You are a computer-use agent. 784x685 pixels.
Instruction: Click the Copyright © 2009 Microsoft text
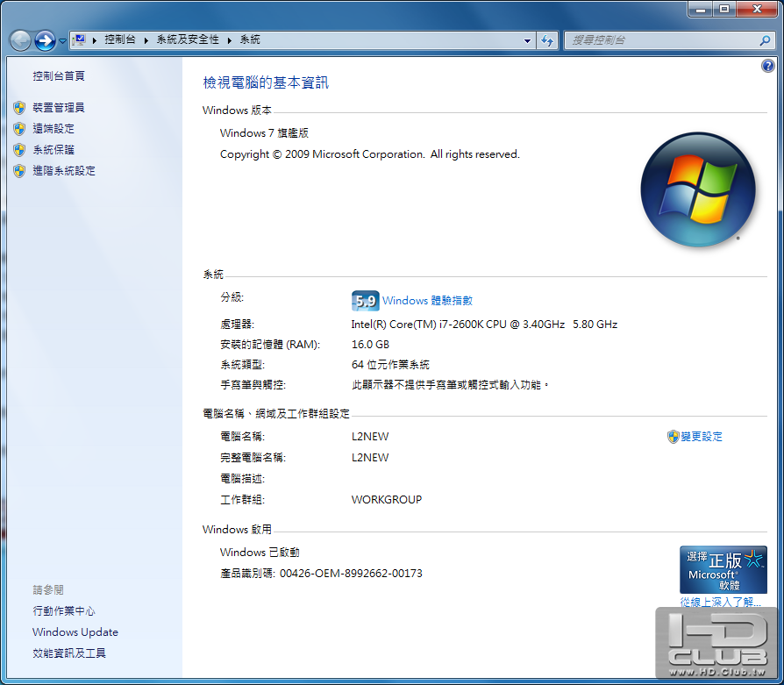point(370,154)
